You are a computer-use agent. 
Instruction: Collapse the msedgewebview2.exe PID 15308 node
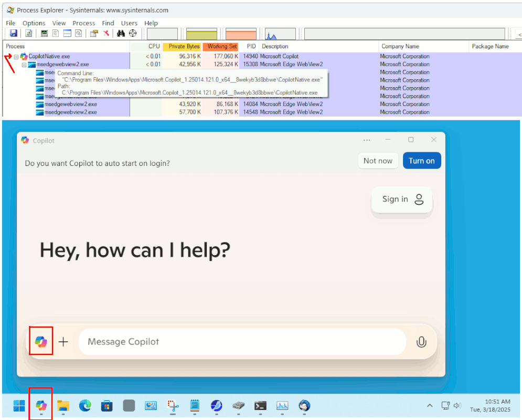24,65
